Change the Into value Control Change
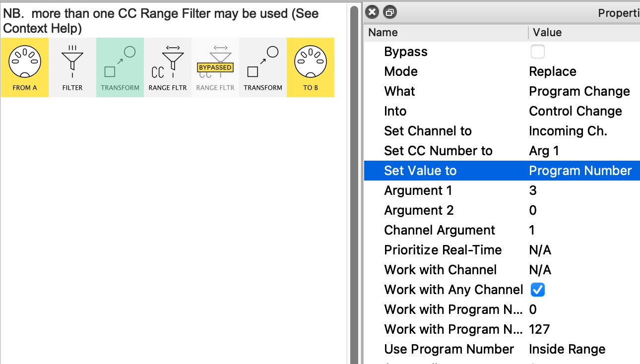Viewport: 640px width, 364px height. pos(575,111)
